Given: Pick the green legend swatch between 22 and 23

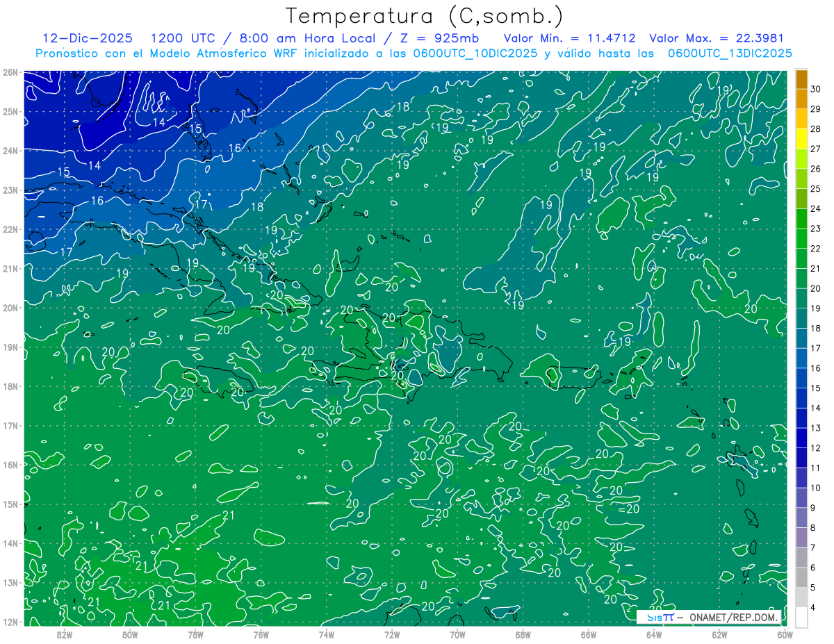Looking at the screenshot, I should point(801,238).
